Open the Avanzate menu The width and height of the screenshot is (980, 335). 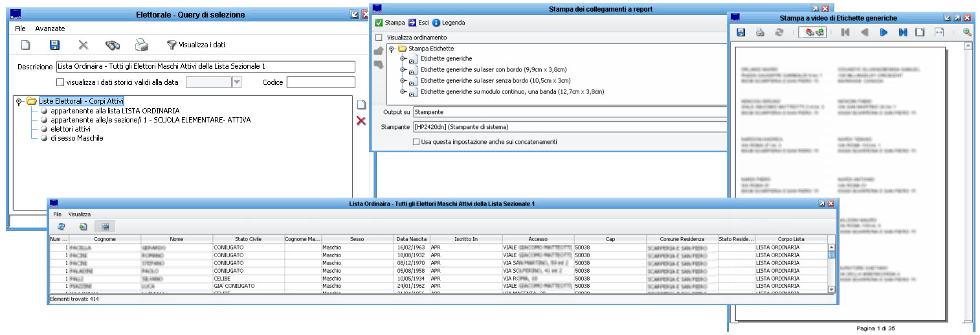tap(50, 29)
